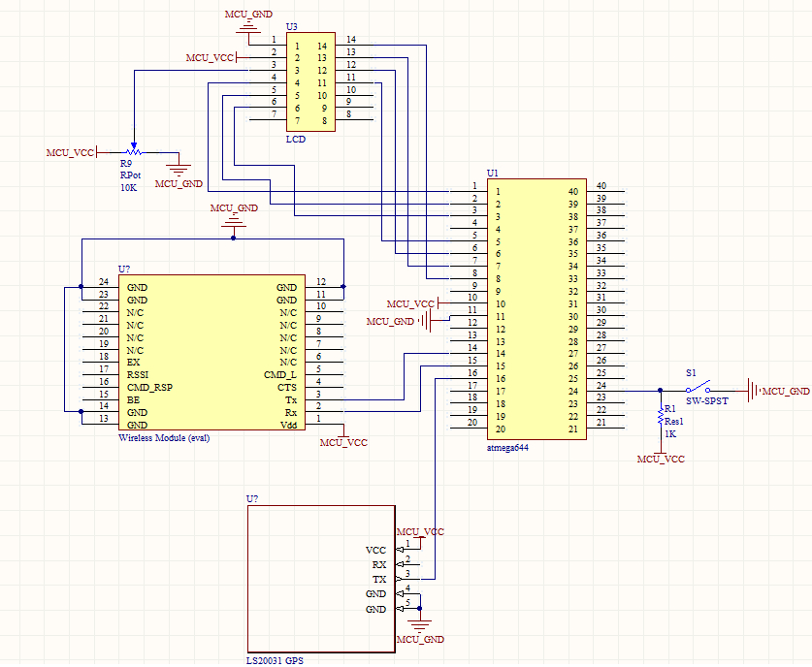Select the U1 atmega644 component body
The width and height of the screenshot is (812, 667).
click(536, 309)
